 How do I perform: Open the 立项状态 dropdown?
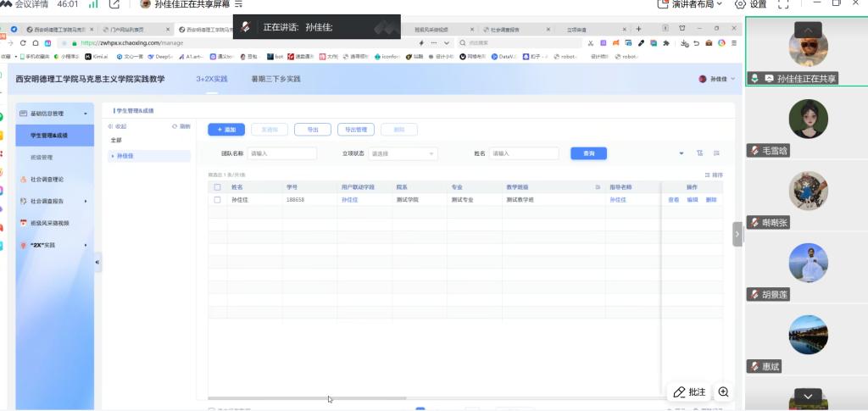[x=403, y=153]
